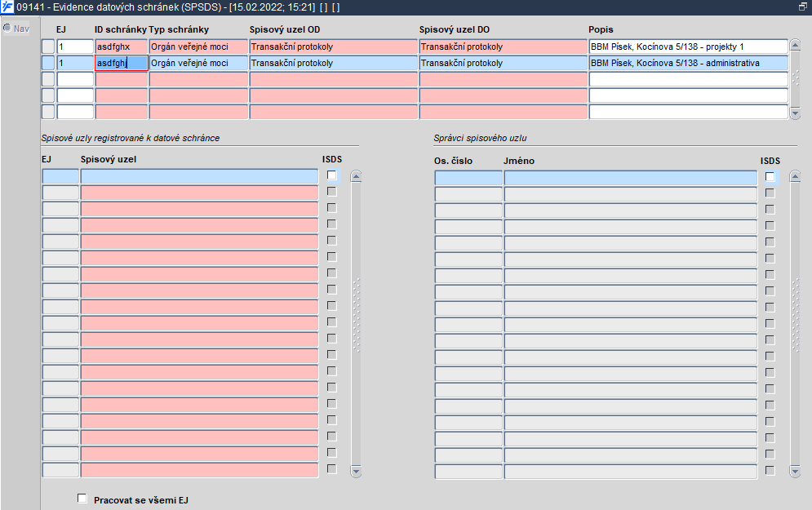Tick the first ISDS checkbox under Spisový uzel

click(332, 175)
